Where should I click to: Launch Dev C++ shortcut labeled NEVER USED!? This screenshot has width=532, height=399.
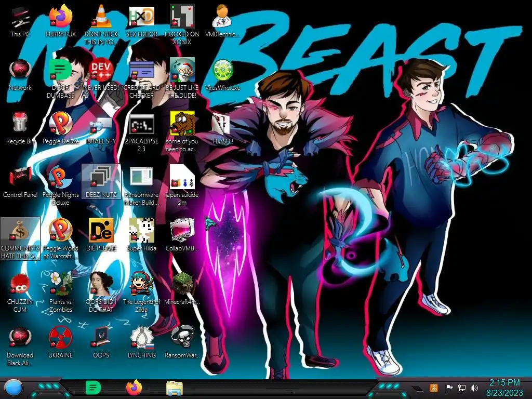101,75
